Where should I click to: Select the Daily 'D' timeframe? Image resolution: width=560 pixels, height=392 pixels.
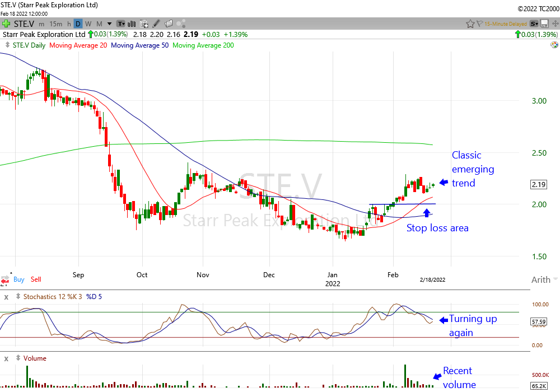click(78, 24)
